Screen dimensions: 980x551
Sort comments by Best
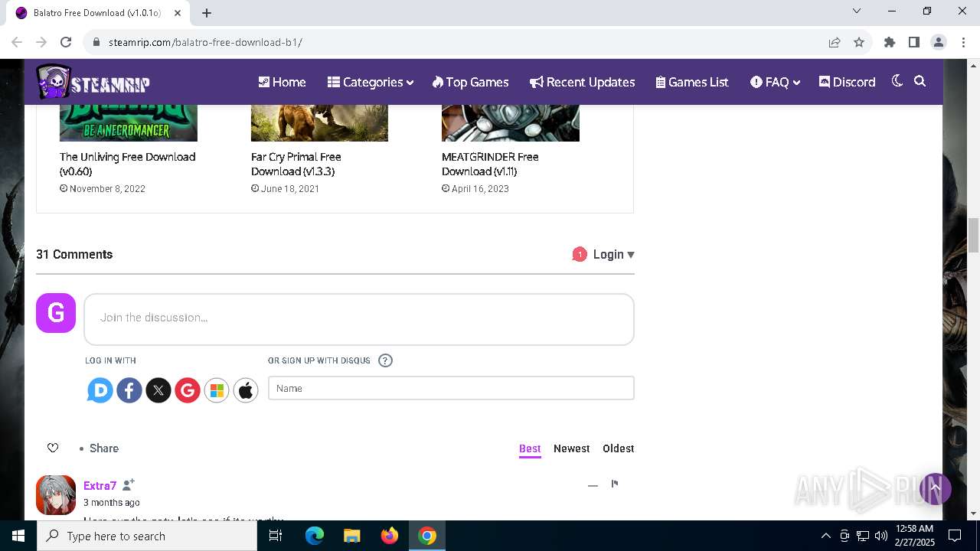point(530,448)
